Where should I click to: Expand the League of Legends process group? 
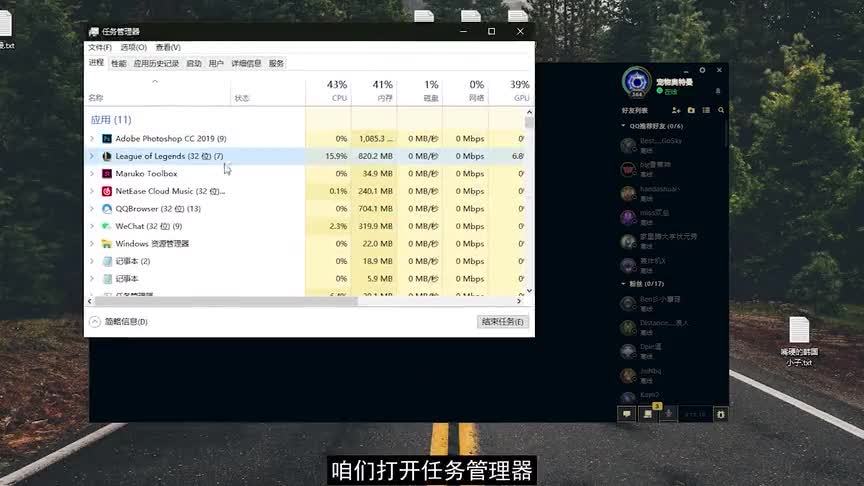tap(92, 156)
